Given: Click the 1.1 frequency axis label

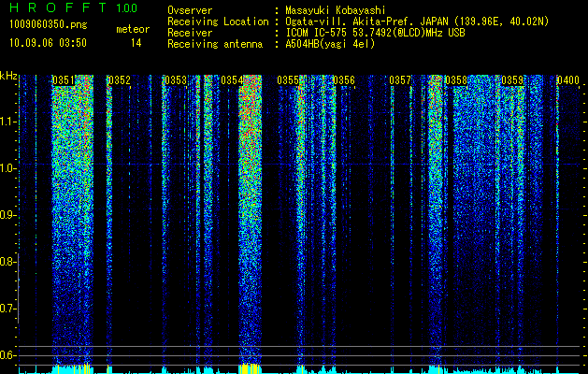Looking at the screenshot, I should (x=7, y=122).
